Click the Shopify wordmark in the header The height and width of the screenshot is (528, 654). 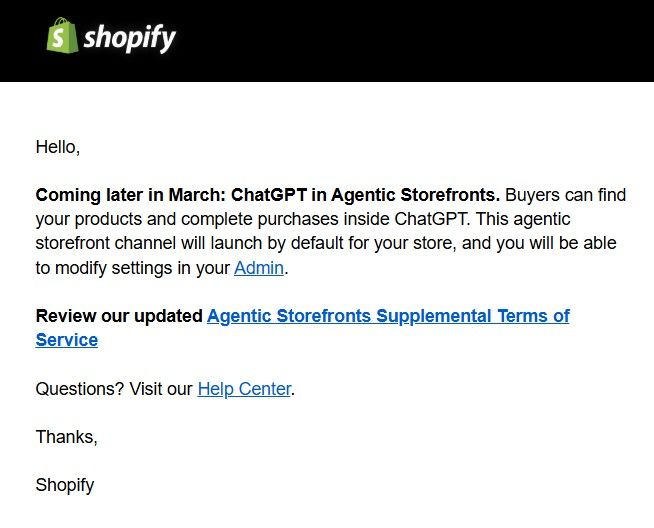point(129,38)
